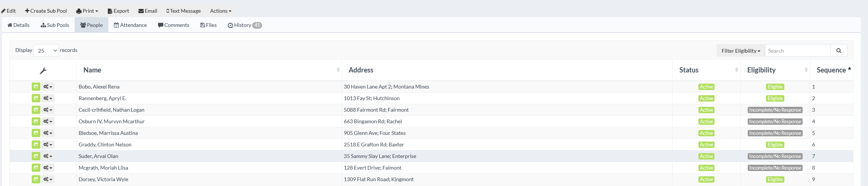Click green open icon for Bobo, Alexei Rena
Screen dimensions: 868x186
click(x=36, y=87)
